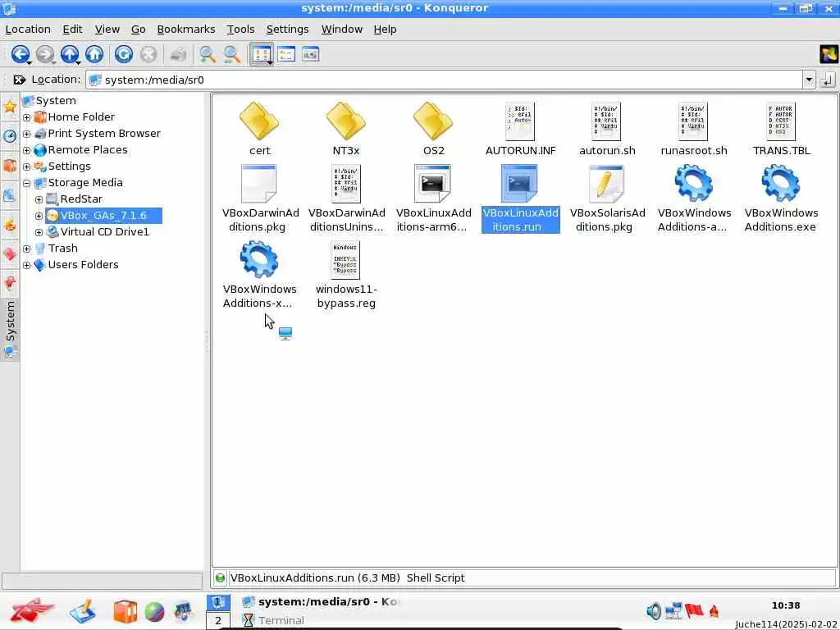Open the Window menu
The width and height of the screenshot is (840, 630).
click(342, 30)
